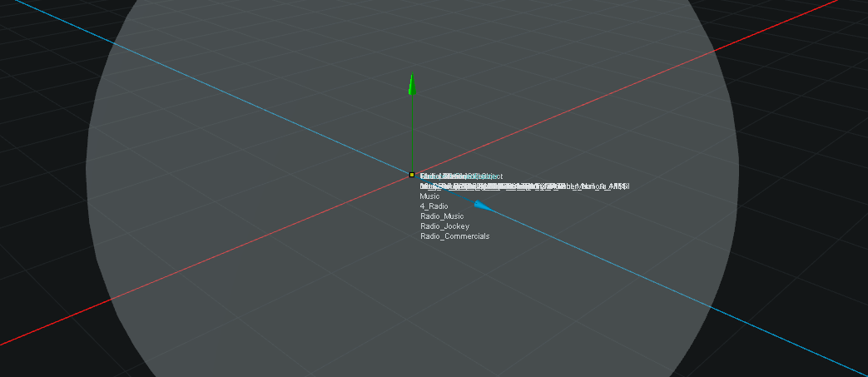The width and height of the screenshot is (868, 377).
Task: Select the Radio_Commercials label
Action: (x=454, y=236)
